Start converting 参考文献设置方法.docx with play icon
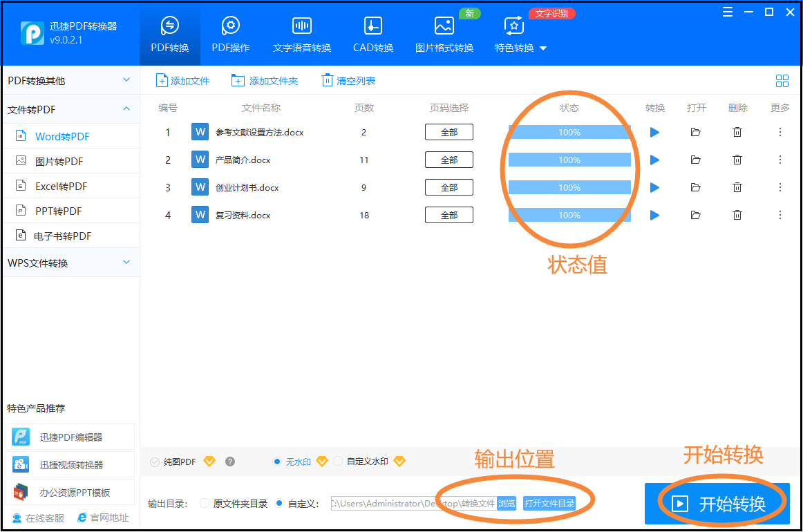This screenshot has width=803, height=532. coord(654,132)
